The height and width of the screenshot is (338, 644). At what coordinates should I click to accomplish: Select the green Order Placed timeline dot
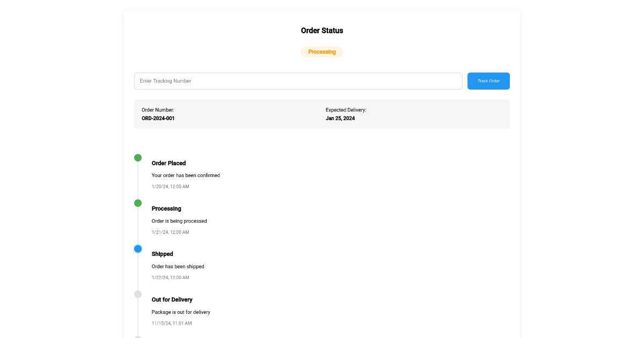(138, 158)
